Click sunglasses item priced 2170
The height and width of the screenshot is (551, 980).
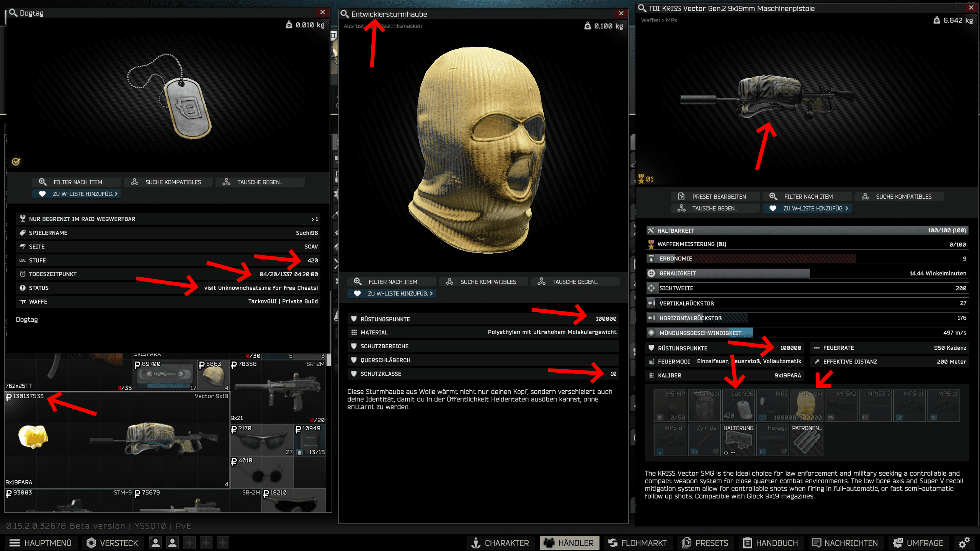click(262, 440)
